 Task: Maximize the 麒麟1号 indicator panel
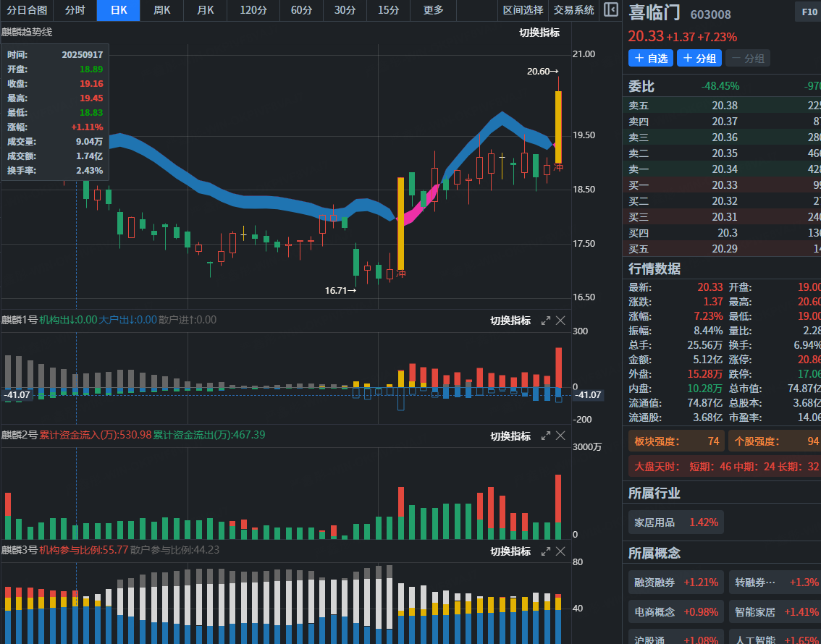pos(546,321)
